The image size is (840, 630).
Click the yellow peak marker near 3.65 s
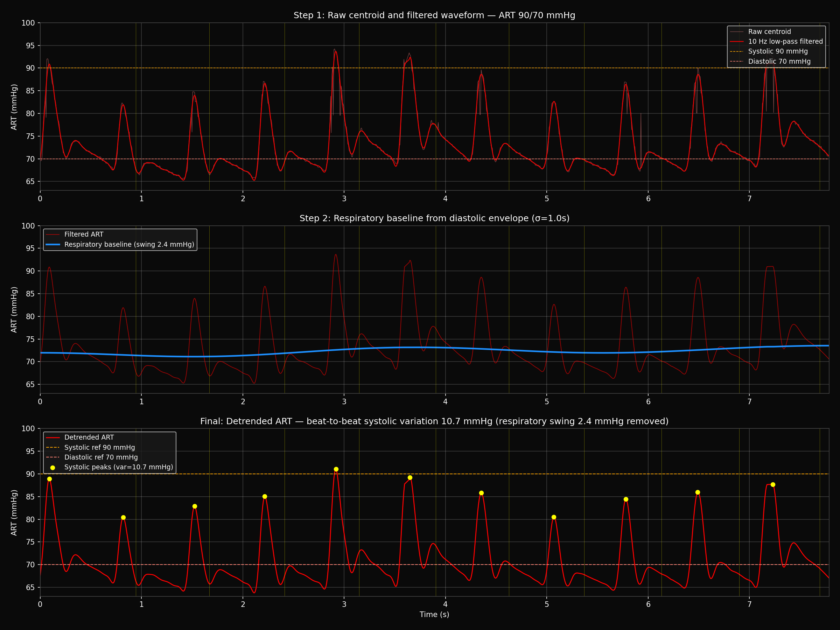click(410, 478)
